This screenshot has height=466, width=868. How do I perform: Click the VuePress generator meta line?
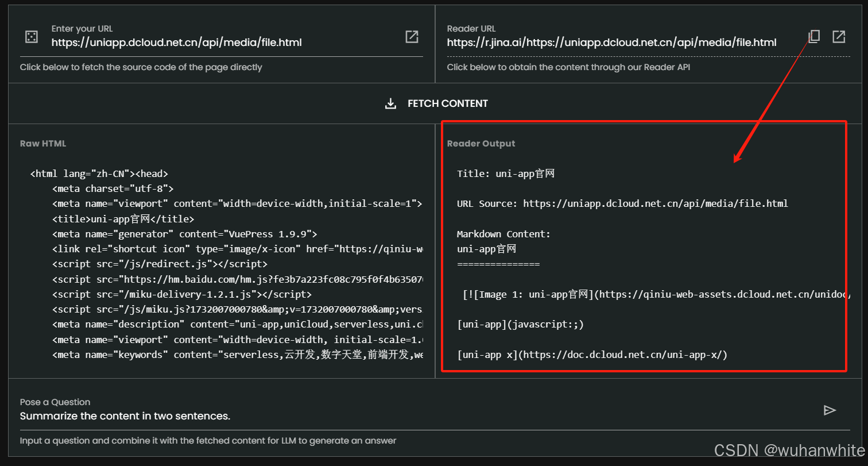[x=184, y=234]
